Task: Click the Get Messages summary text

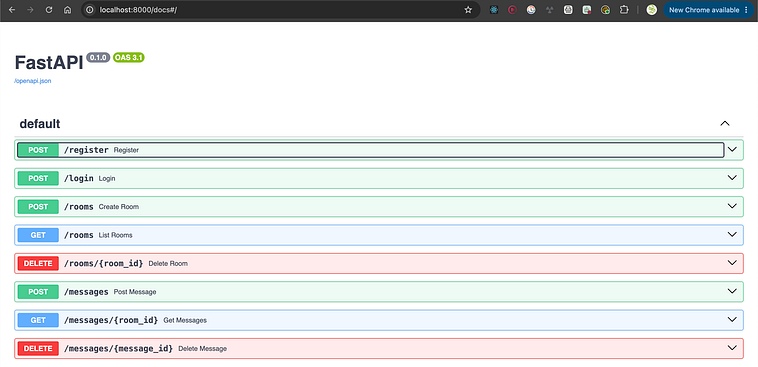Action: click(185, 320)
